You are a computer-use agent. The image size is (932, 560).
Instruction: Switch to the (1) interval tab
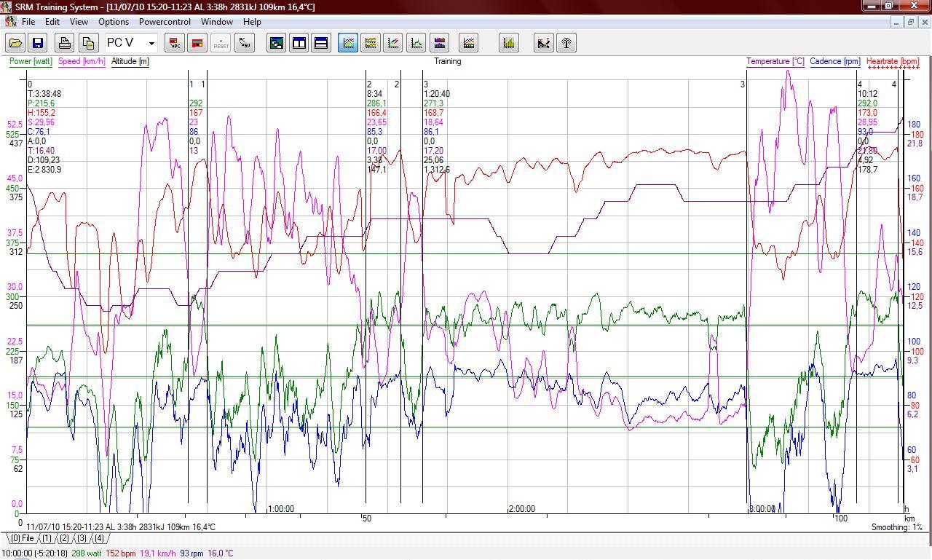click(46, 539)
